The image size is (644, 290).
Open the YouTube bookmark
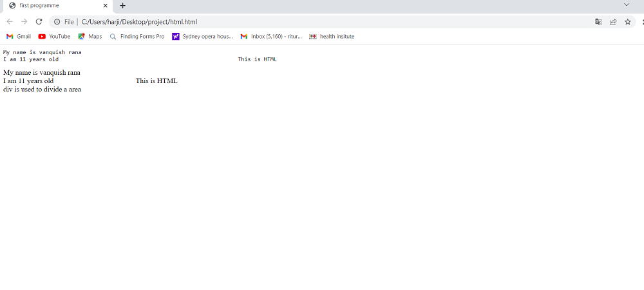click(54, 37)
